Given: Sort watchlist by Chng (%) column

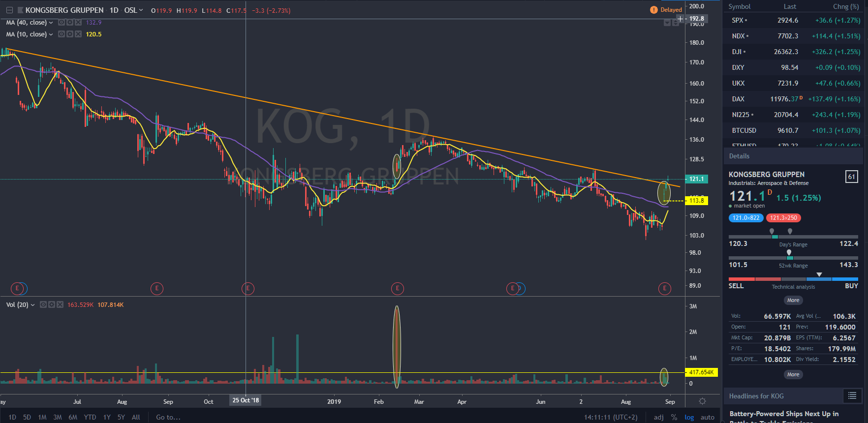Looking at the screenshot, I should coord(846,6).
